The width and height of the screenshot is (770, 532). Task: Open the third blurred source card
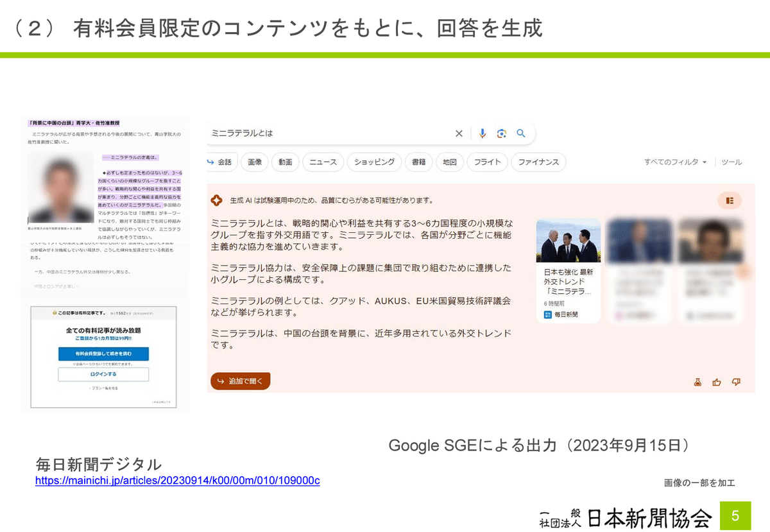[710, 271]
